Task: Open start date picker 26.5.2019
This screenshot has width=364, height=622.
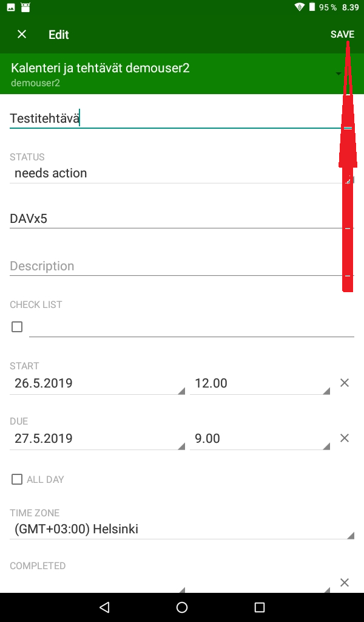Action: click(97, 383)
